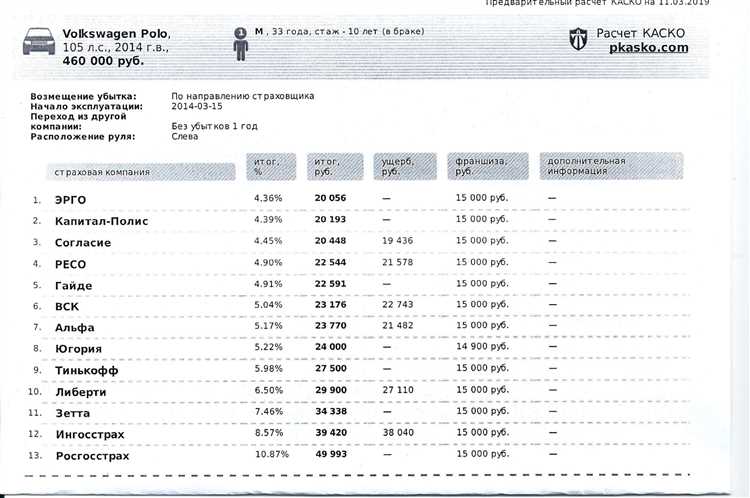Click the total 23 770 for Альфа

(x=331, y=326)
